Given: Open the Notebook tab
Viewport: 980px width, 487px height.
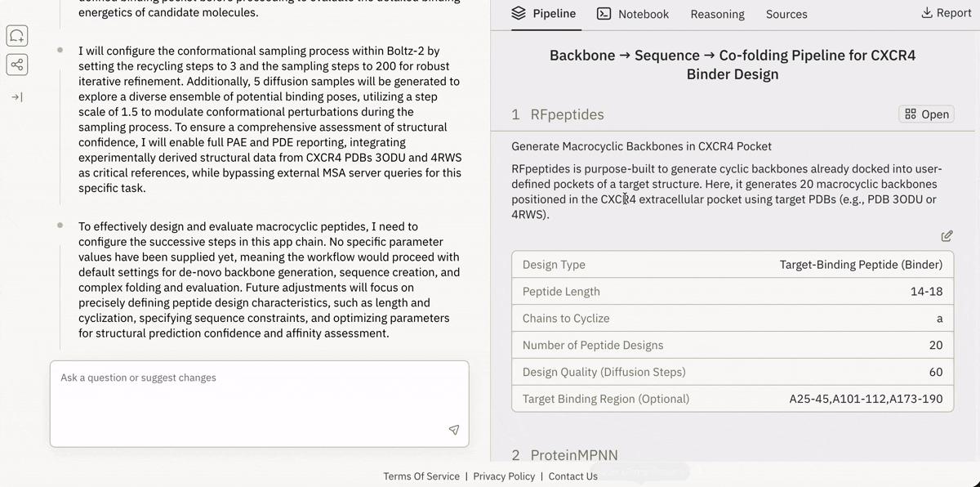Looking at the screenshot, I should tap(633, 14).
